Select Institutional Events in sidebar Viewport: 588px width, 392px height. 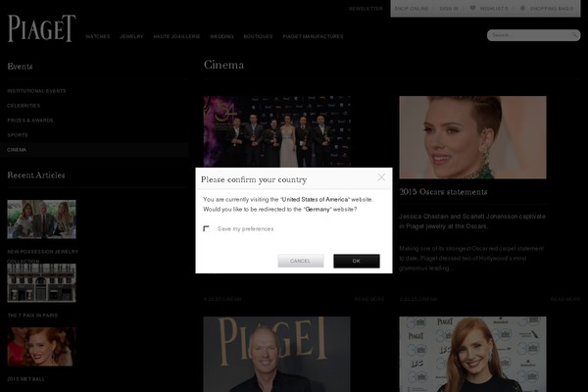[x=36, y=91]
